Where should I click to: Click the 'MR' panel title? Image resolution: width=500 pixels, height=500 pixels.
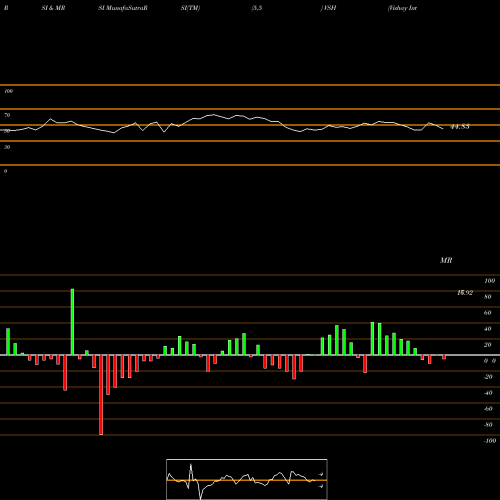(x=446, y=260)
